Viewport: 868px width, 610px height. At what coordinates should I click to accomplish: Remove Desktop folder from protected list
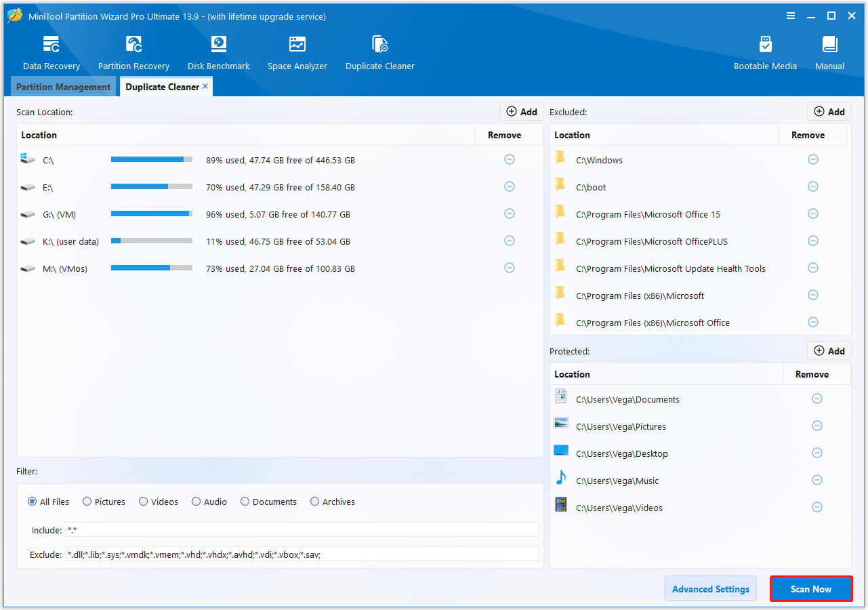click(x=817, y=453)
